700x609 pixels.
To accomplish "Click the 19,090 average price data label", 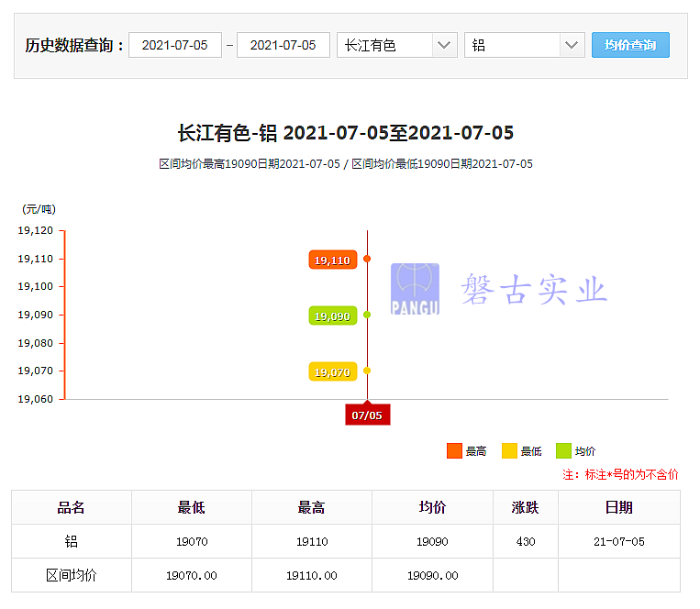I will (333, 316).
